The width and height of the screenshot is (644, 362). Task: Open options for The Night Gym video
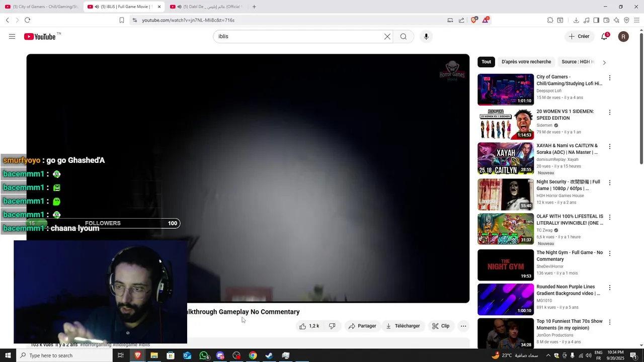tap(610, 253)
